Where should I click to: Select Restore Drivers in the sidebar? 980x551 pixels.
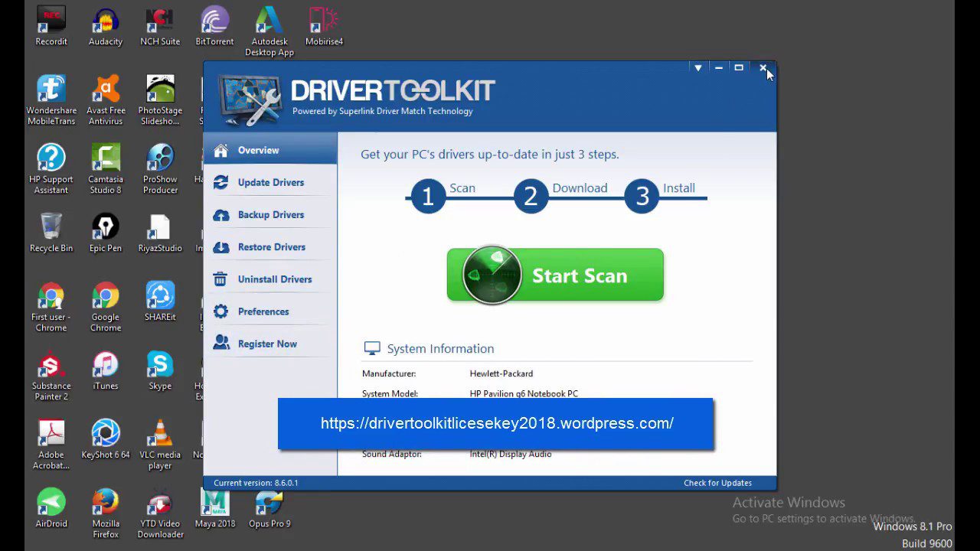[270, 246]
